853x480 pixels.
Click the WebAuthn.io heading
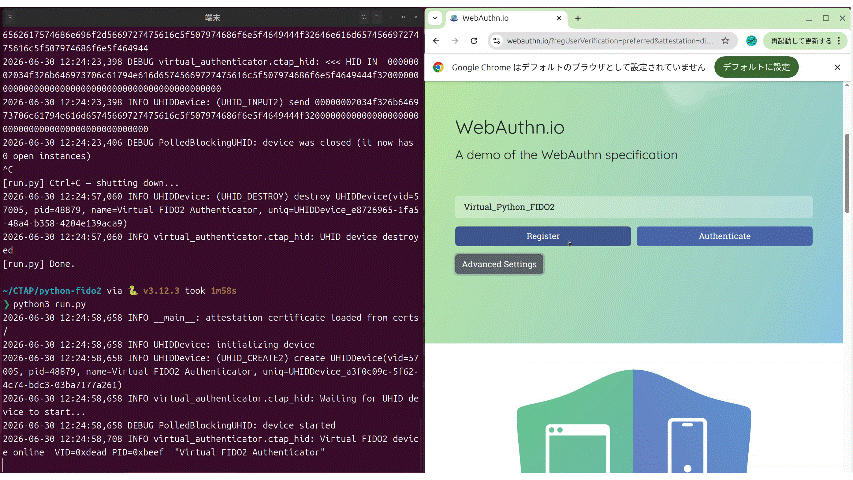pos(510,127)
